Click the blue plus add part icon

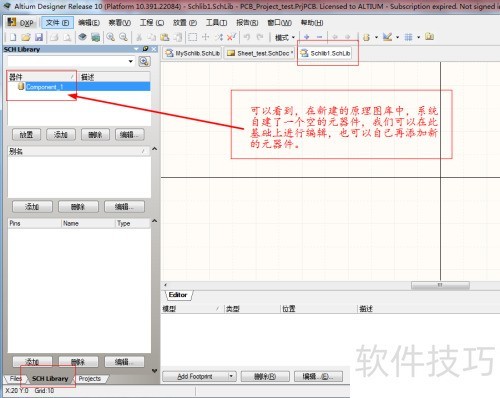[x=307, y=37]
